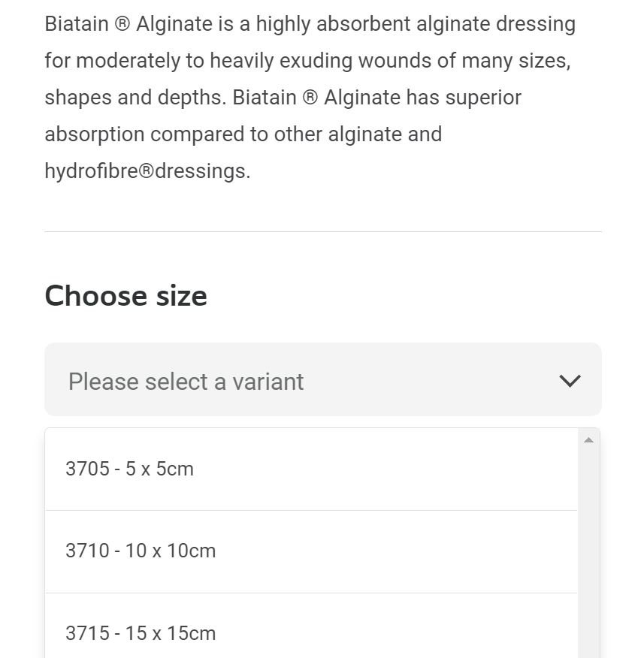Open the 'Please select a variant' dropdown
This screenshot has height=658, width=644.
(x=322, y=380)
